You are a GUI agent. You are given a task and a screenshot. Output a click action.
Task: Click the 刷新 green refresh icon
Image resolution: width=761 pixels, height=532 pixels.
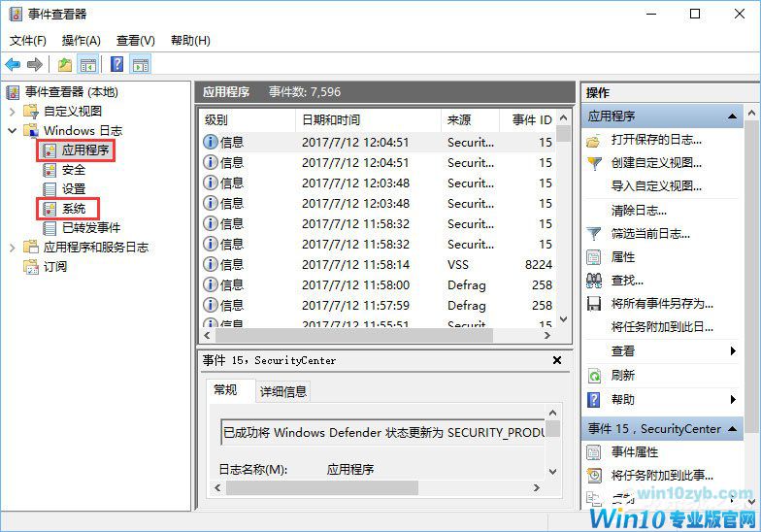(x=594, y=375)
